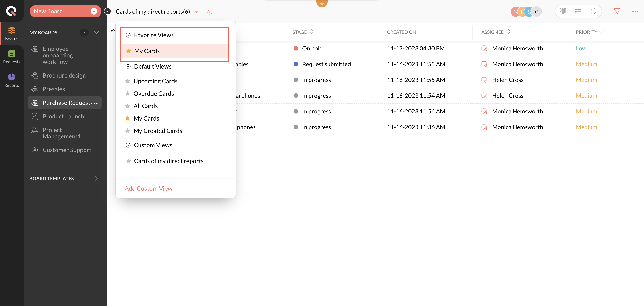Open the Reports section in sidebar
Viewport: 644px width, 306px height.
click(11, 80)
